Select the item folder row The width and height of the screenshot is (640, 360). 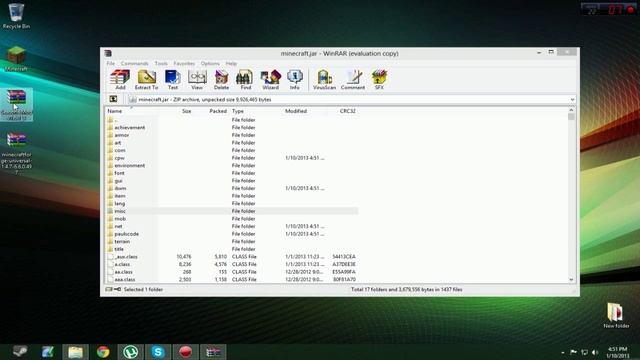click(232, 196)
